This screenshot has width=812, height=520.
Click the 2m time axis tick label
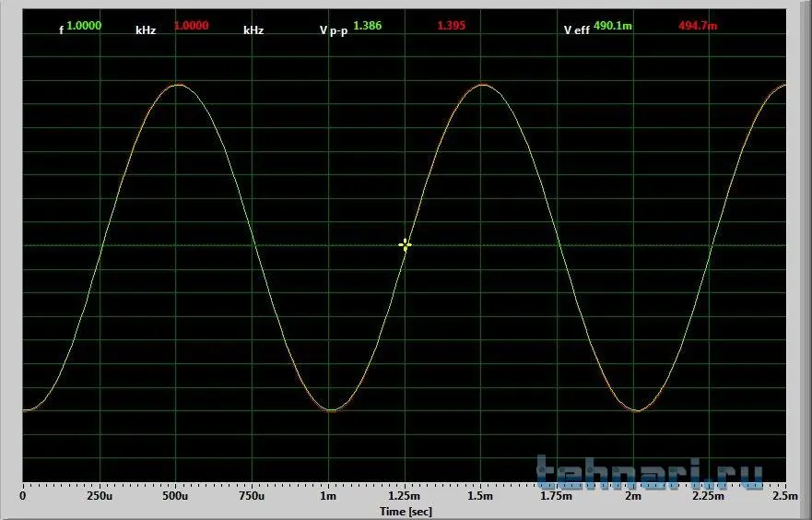tap(633, 496)
